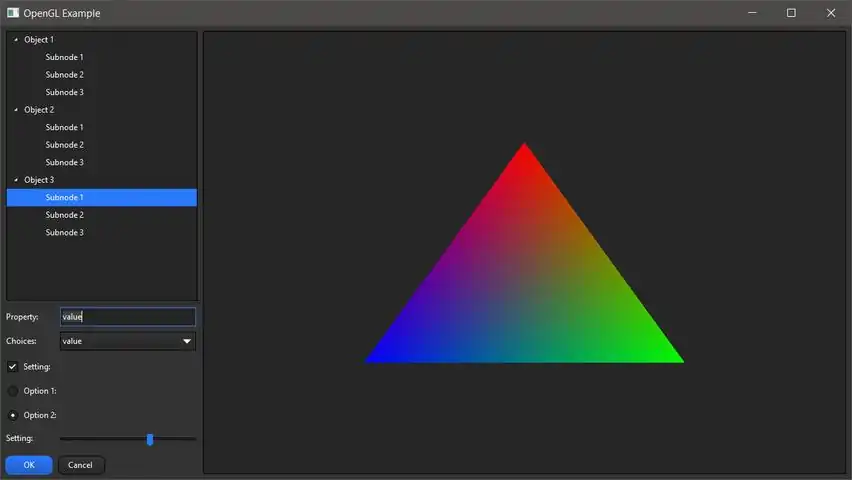The width and height of the screenshot is (852, 480).
Task: Select Subnode 3 under Object 2
Action: tap(64, 162)
